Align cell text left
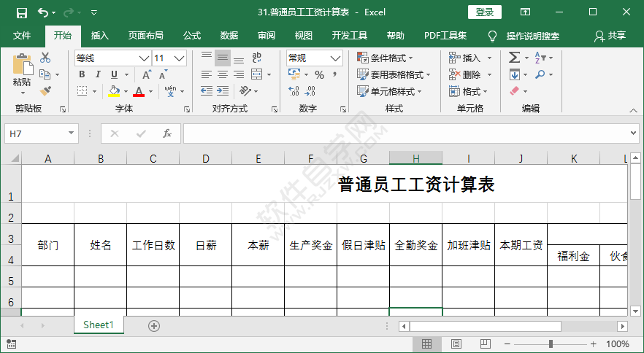 [207, 74]
